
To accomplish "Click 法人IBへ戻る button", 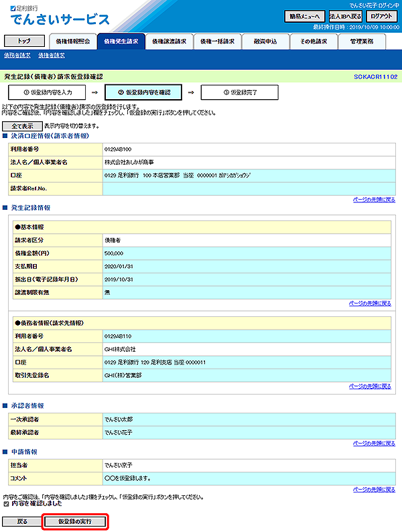I will point(346,16).
